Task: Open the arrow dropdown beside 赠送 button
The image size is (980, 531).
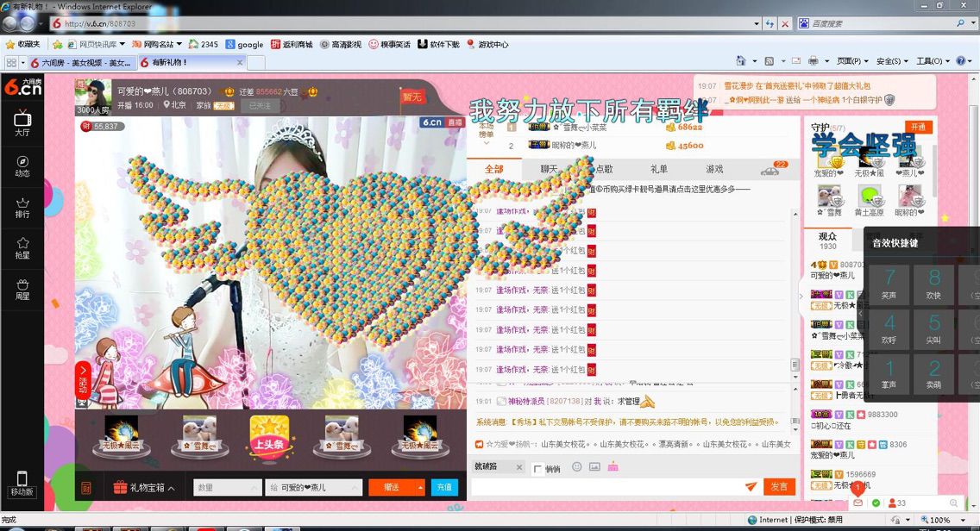Action: pyautogui.click(x=421, y=487)
